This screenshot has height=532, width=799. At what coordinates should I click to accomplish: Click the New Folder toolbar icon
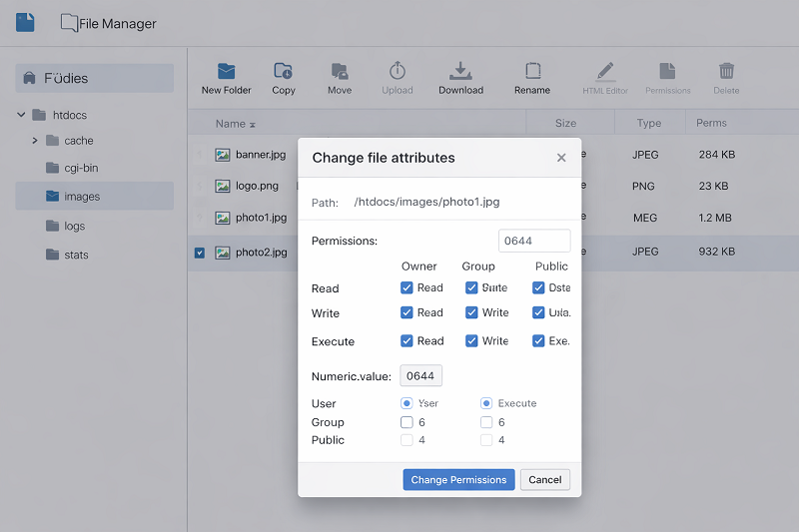tap(227, 71)
